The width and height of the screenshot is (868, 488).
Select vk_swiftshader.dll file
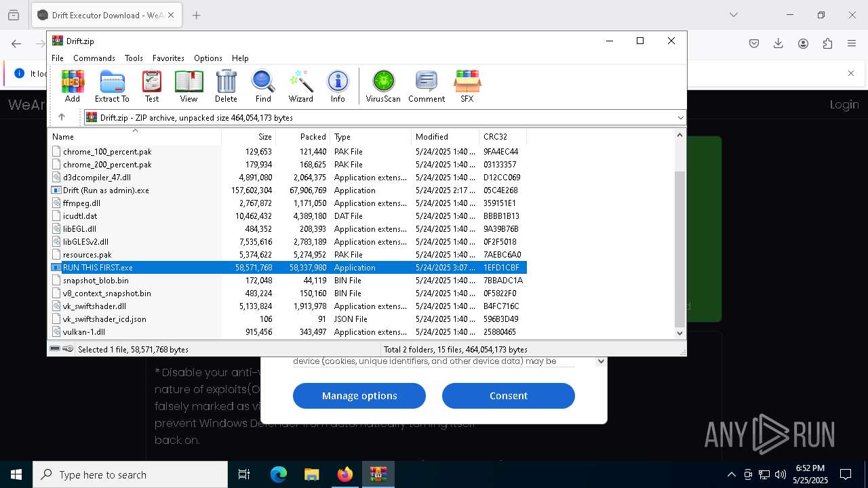[x=288, y=306]
